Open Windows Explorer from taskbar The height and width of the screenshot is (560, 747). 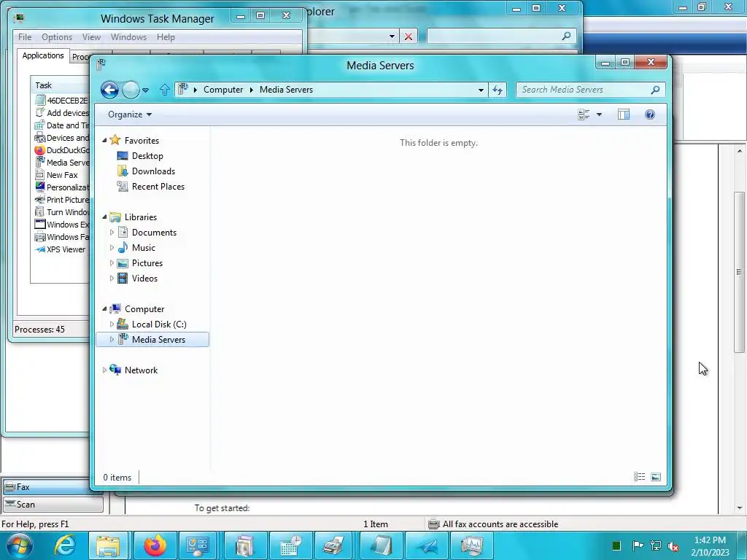(108, 545)
